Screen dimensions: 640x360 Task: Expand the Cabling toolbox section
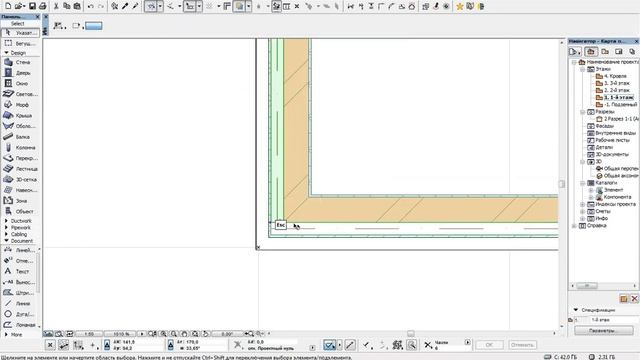pos(6,234)
